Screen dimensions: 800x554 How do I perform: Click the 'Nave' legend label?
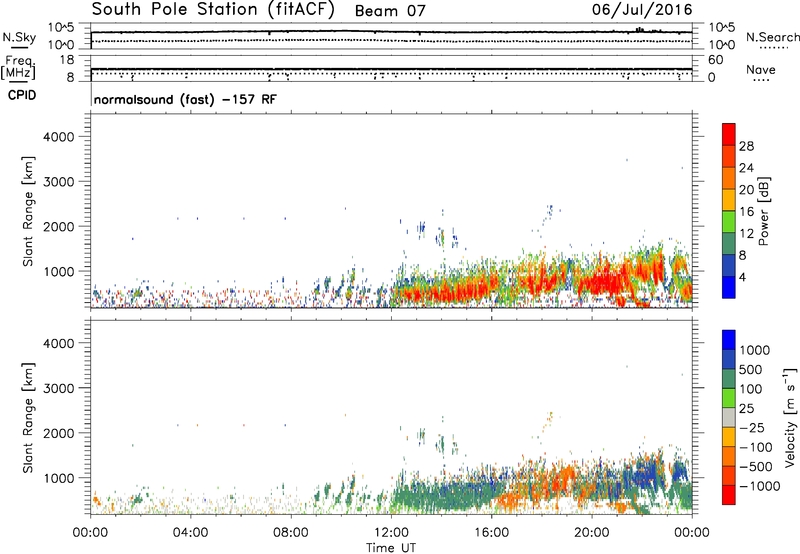point(761,69)
